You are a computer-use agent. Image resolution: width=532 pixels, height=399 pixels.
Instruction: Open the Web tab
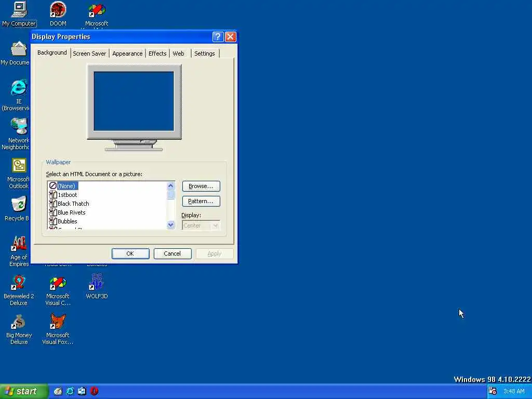click(179, 54)
